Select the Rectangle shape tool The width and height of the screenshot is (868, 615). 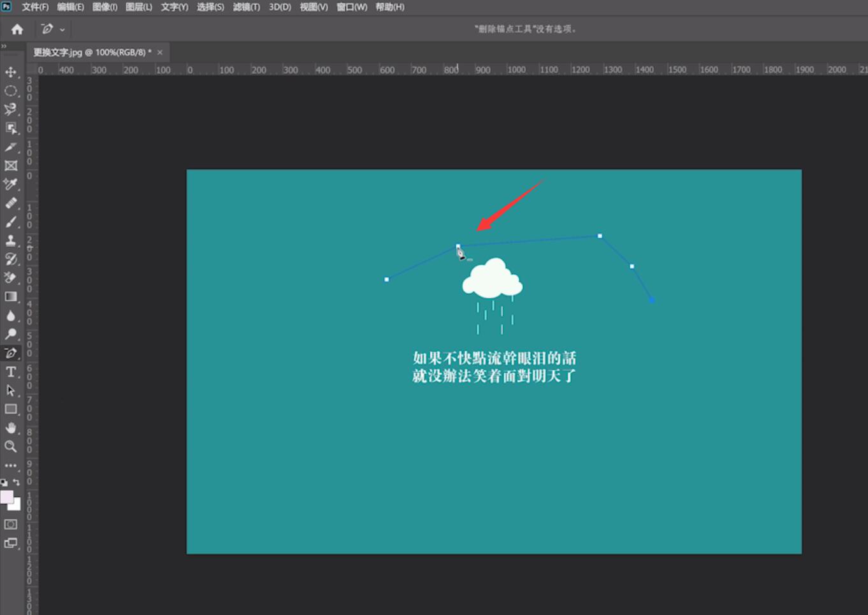coord(11,409)
